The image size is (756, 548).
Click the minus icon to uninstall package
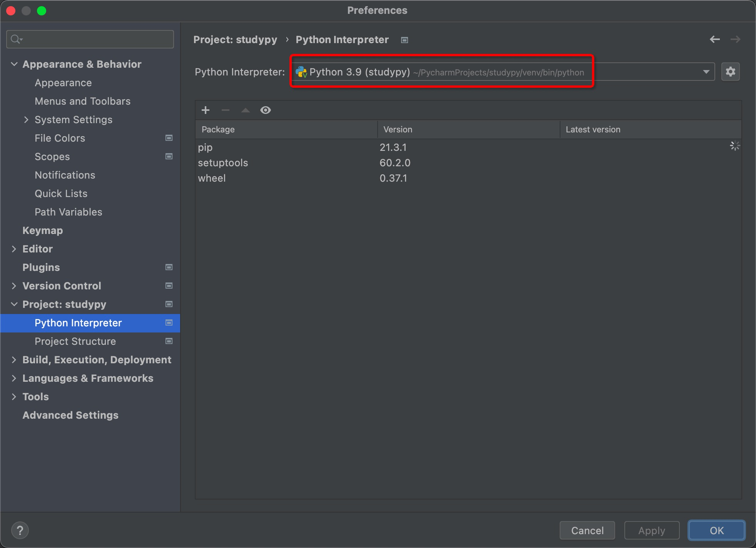pos(226,110)
